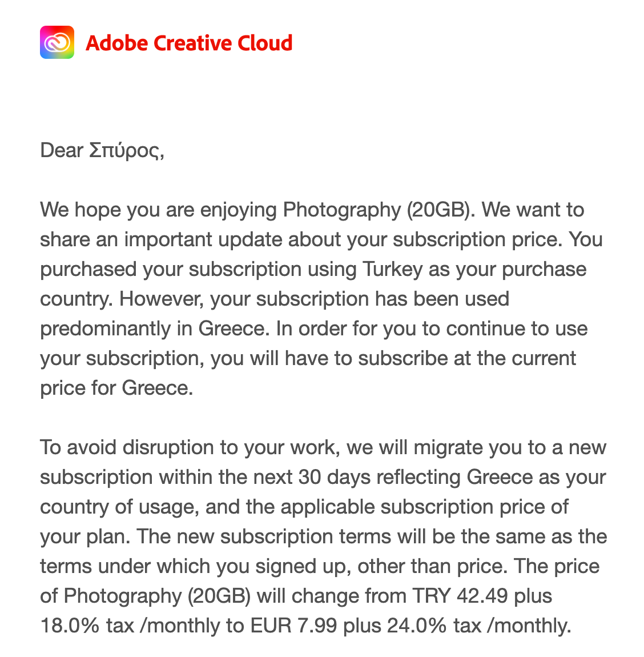The image size is (644, 657).
Task: Click the Adobe Creative Cloud rainbow logo icon
Action: click(57, 42)
